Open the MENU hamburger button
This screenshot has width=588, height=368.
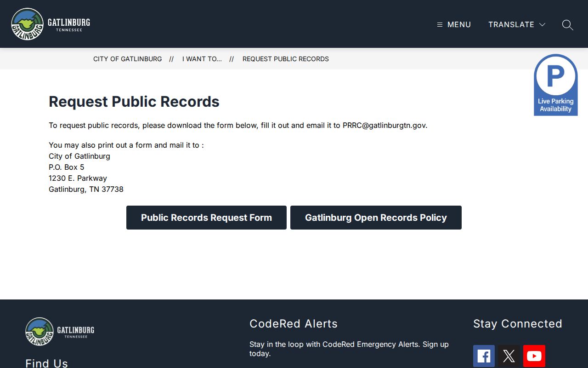click(454, 25)
